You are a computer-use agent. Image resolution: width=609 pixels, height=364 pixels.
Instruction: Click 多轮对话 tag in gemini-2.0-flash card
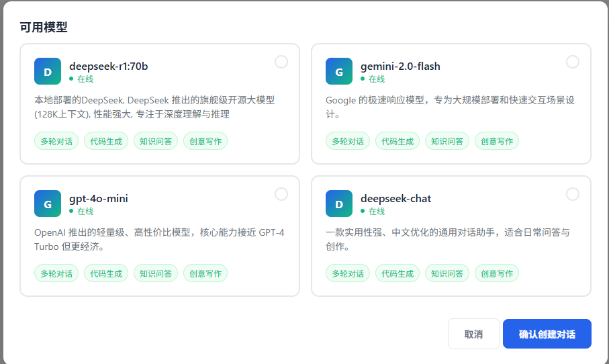[348, 141]
